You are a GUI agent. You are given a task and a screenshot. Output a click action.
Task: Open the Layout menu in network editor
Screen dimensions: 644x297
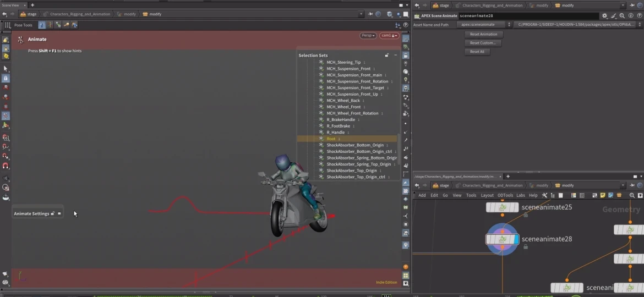(x=487, y=195)
